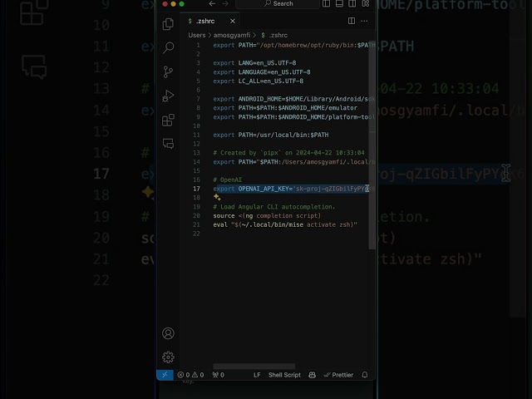Open the Search view in activity bar
Screen dimensions: 532x399
click(168, 47)
